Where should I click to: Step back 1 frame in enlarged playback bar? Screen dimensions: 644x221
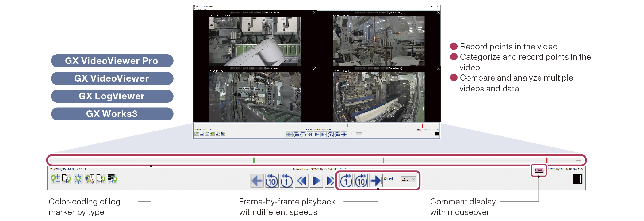pyautogui.click(x=287, y=181)
